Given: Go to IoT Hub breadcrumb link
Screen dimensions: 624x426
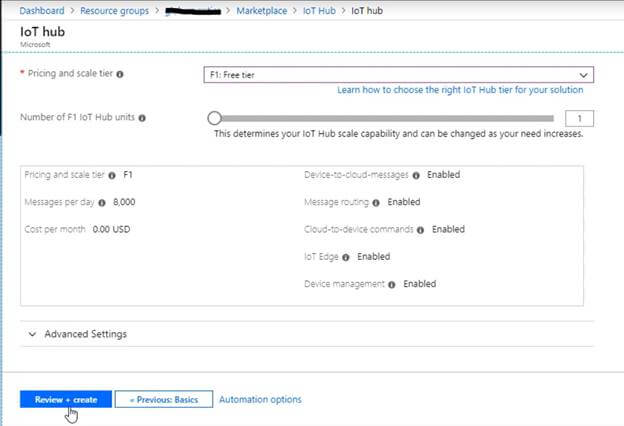Looking at the screenshot, I should coord(319,11).
